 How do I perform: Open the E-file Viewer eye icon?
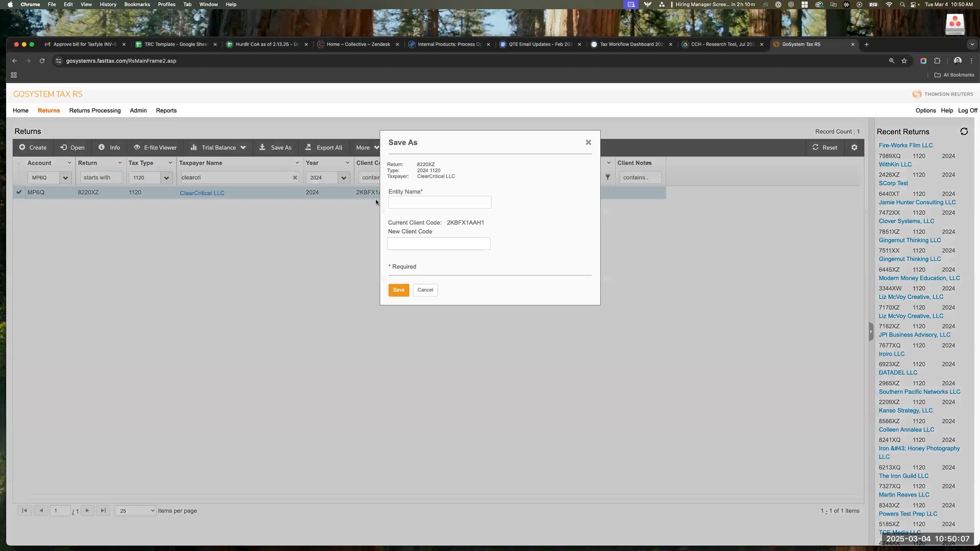point(137,147)
